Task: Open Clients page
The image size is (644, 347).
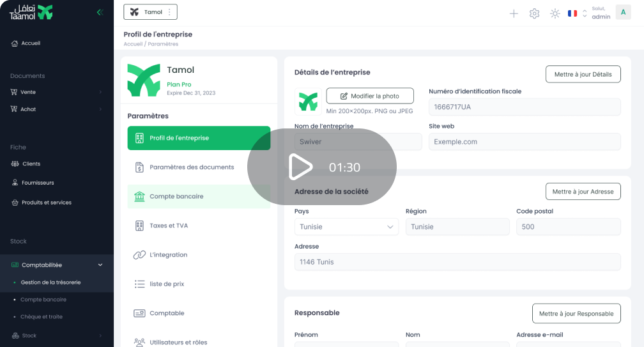Action: pyautogui.click(x=31, y=164)
